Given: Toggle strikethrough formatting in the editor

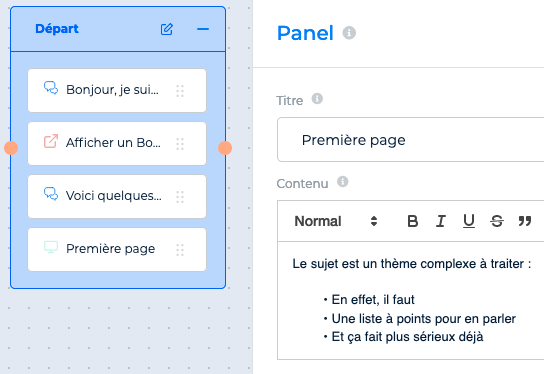Looking at the screenshot, I should click(x=497, y=221).
